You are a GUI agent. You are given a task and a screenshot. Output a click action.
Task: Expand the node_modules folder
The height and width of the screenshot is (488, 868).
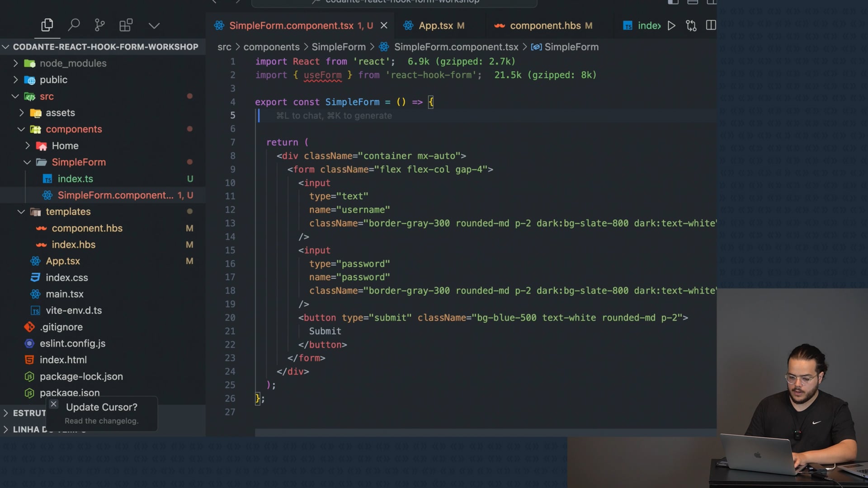click(16, 63)
